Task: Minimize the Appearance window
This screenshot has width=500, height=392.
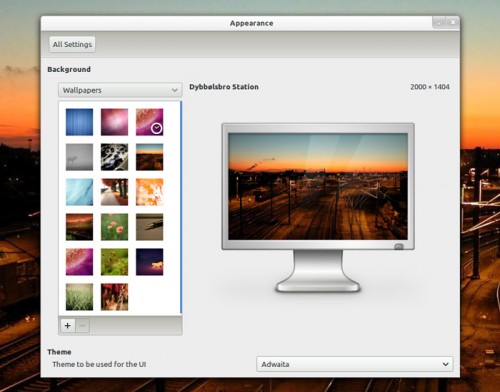Action: 439,23
